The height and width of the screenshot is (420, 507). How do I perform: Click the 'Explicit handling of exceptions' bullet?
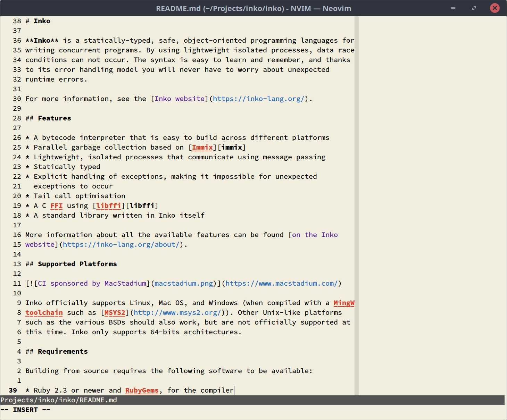[171, 176]
